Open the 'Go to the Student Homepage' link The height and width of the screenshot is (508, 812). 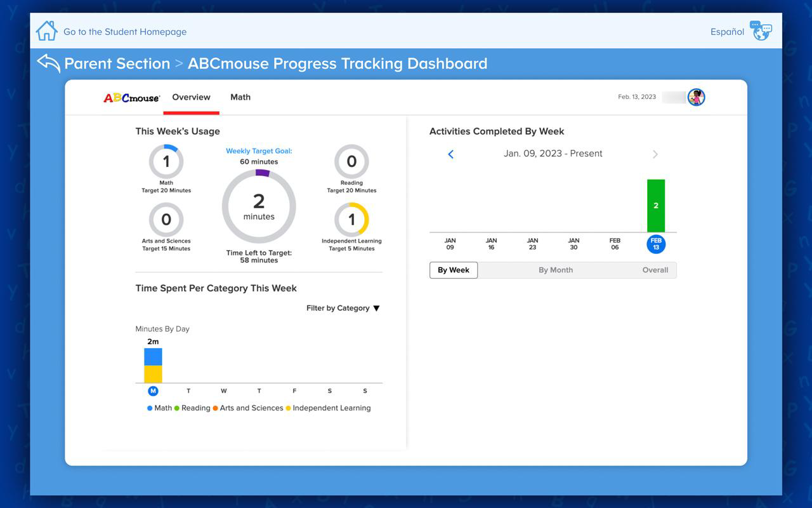(x=125, y=32)
